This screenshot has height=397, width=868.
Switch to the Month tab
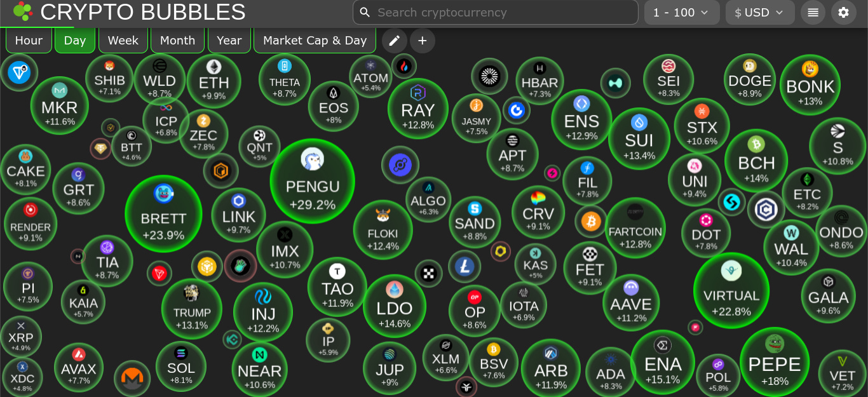tap(178, 41)
